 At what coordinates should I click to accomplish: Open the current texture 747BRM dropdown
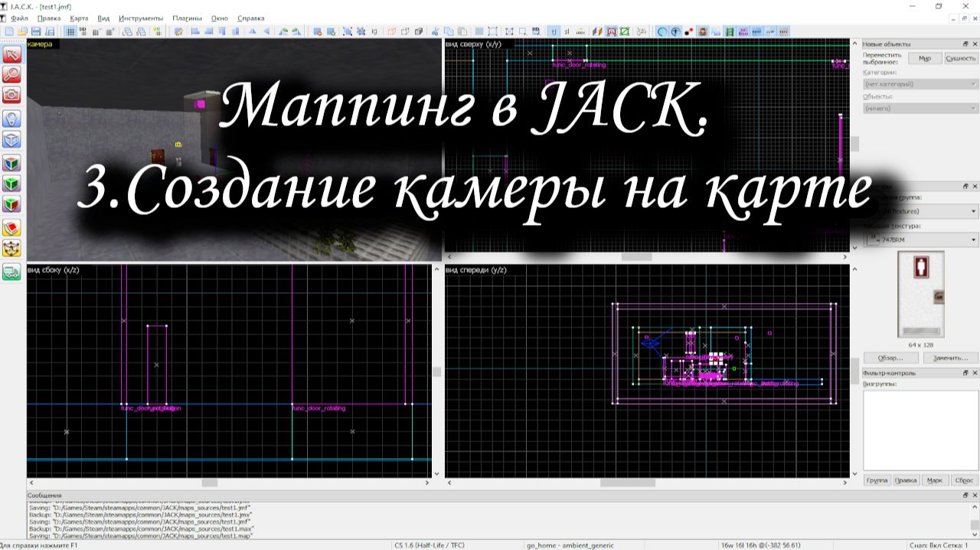[921, 240]
